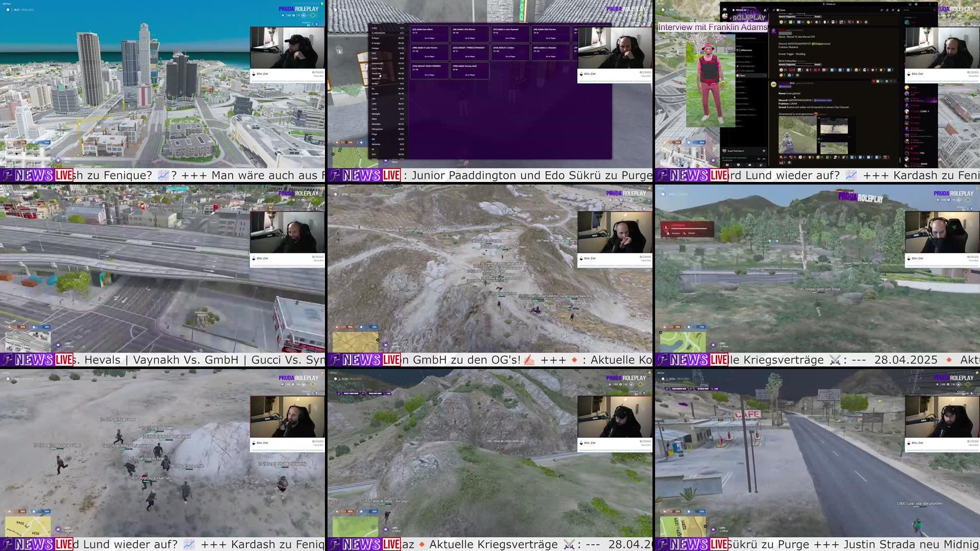This screenshot has height=551, width=980.
Task: Select Gucci Gang in faction list
Action: point(388,69)
